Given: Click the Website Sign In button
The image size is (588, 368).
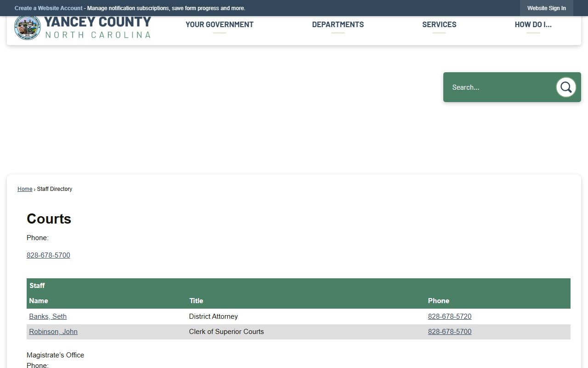Looking at the screenshot, I should click(547, 8).
